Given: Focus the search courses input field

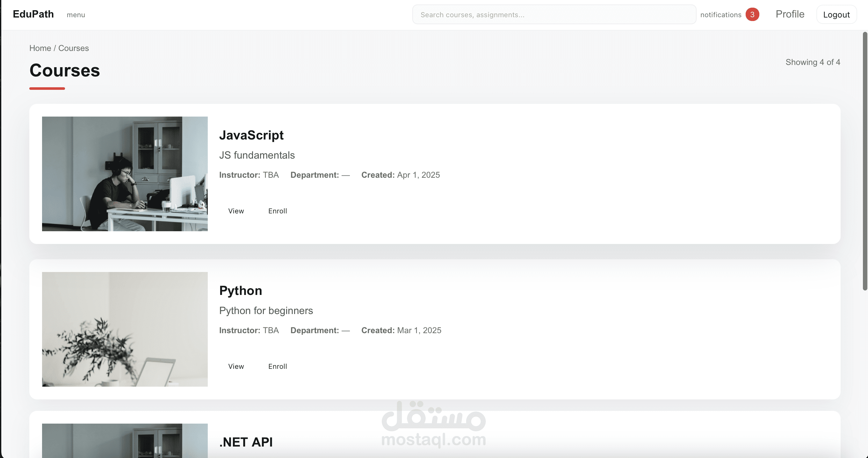Looking at the screenshot, I should coord(554,14).
